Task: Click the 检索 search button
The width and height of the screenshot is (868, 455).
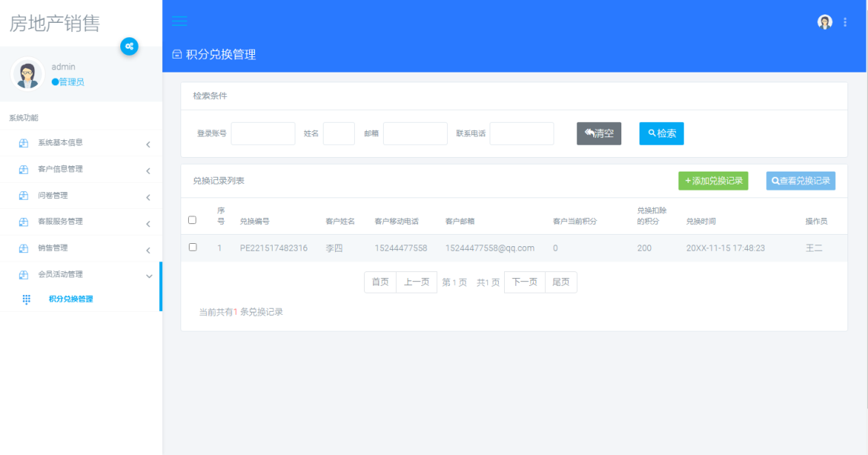Action: 661,133
